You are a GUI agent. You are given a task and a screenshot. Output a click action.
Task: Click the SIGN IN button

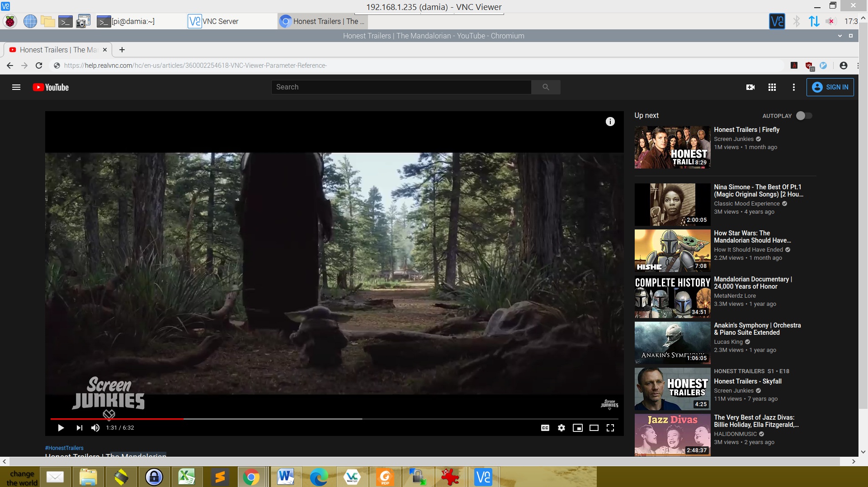tap(830, 87)
